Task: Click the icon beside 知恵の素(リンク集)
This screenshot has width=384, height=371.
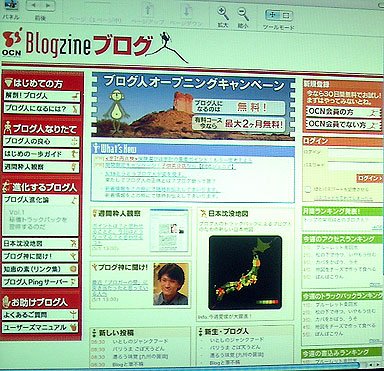Action: (x=73, y=269)
